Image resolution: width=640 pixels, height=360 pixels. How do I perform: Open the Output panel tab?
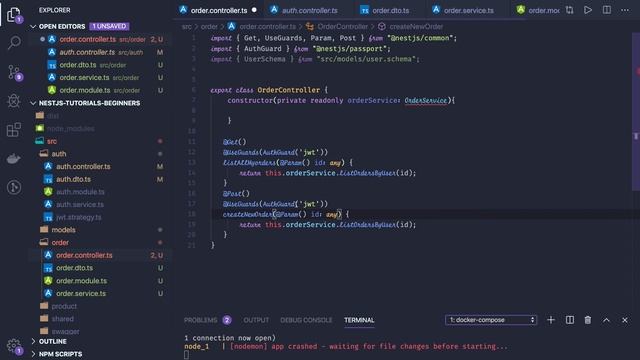(256, 320)
